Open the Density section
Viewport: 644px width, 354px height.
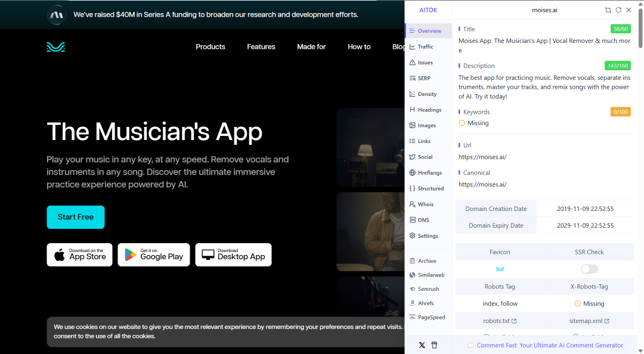(x=426, y=94)
